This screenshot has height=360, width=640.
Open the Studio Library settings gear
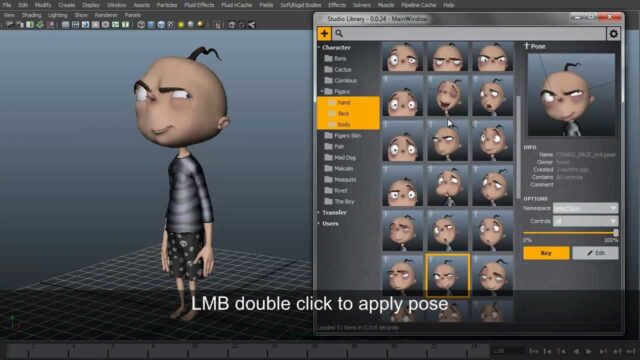pyautogui.click(x=613, y=34)
